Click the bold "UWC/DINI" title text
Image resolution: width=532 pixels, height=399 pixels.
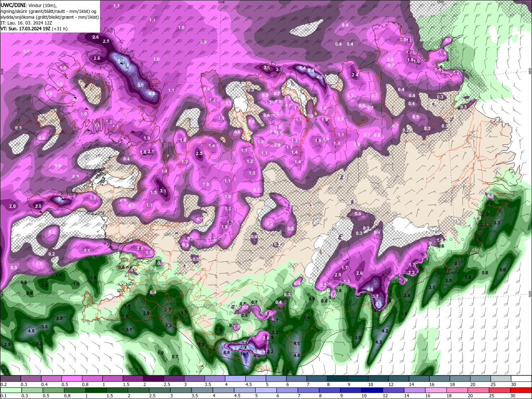(x=13, y=5)
